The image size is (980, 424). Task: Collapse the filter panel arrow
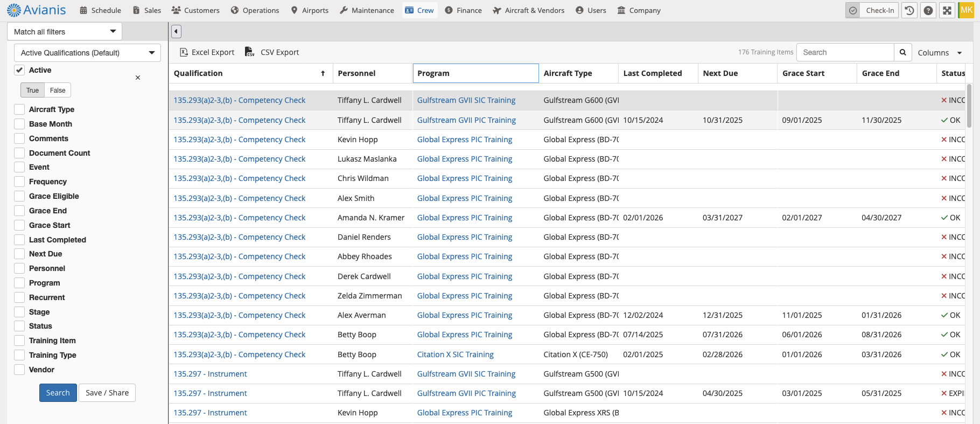(176, 31)
